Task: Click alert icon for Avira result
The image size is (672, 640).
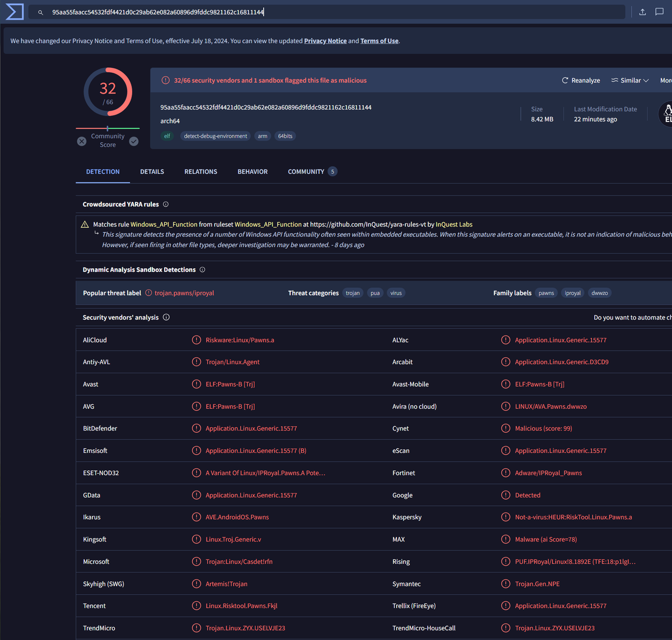Action: [506, 407]
